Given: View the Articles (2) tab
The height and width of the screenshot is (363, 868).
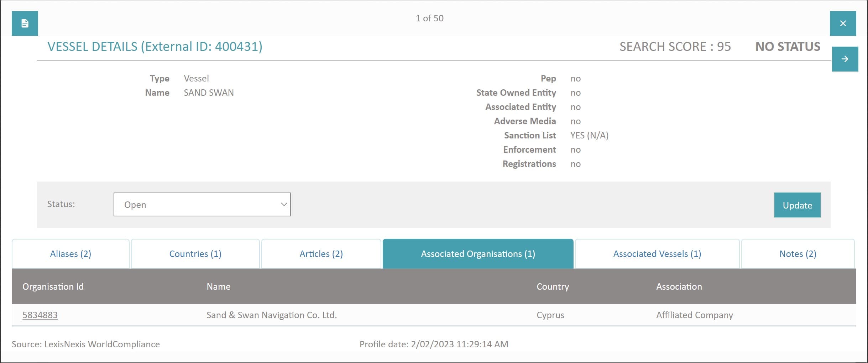Looking at the screenshot, I should [x=321, y=254].
